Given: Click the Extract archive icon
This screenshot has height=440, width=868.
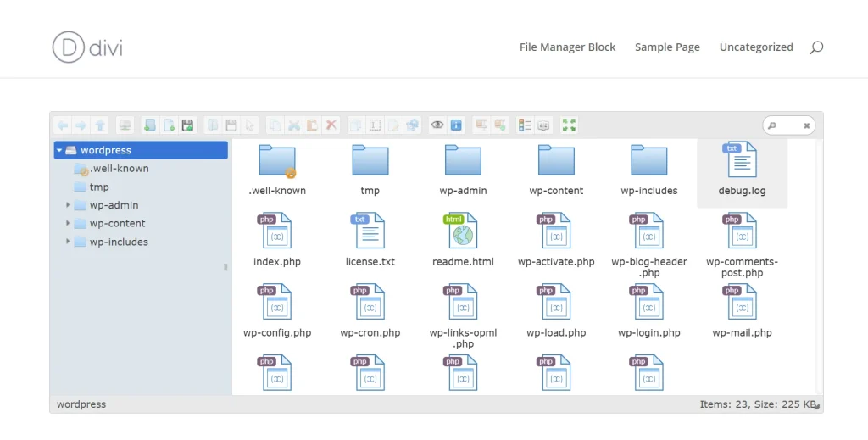Looking at the screenshot, I should point(481,125).
